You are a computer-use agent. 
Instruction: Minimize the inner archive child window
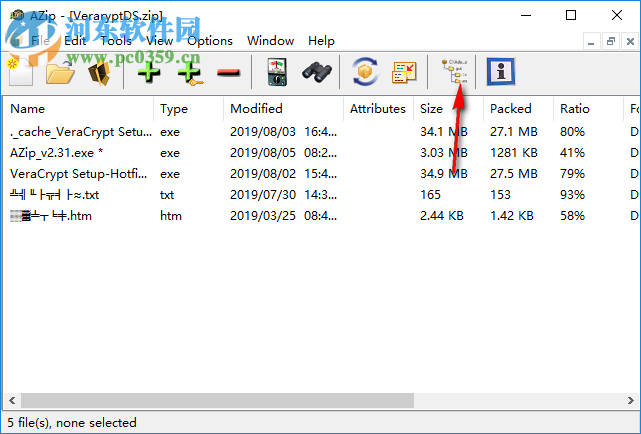(x=591, y=41)
